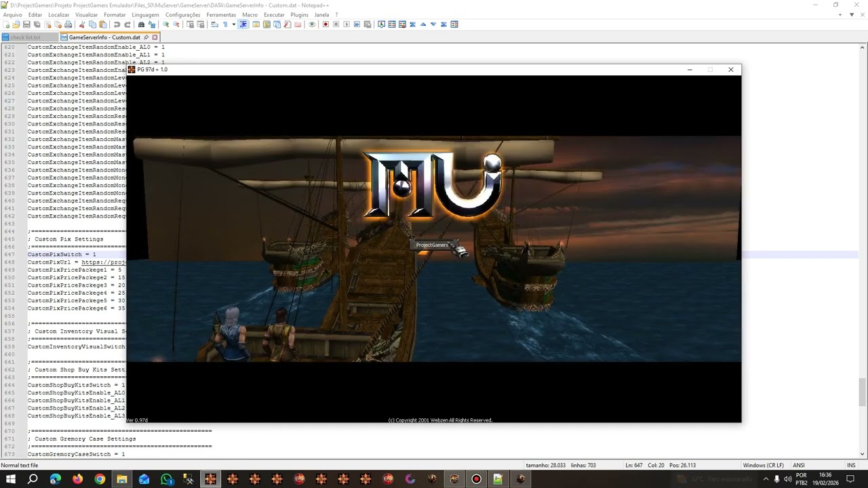Close the GameServerInfo - Custom.dat tab
The image size is (868, 488).
pyautogui.click(x=155, y=37)
